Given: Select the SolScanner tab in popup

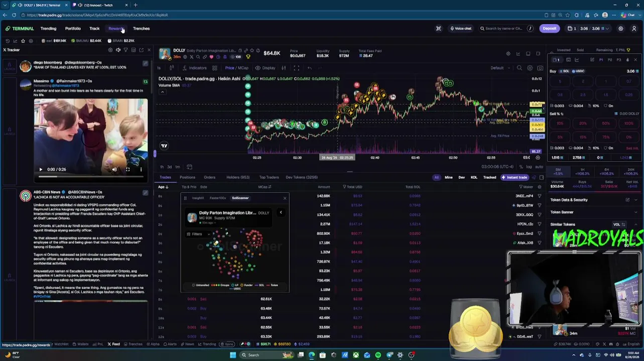Looking at the screenshot, I should coord(240,198).
